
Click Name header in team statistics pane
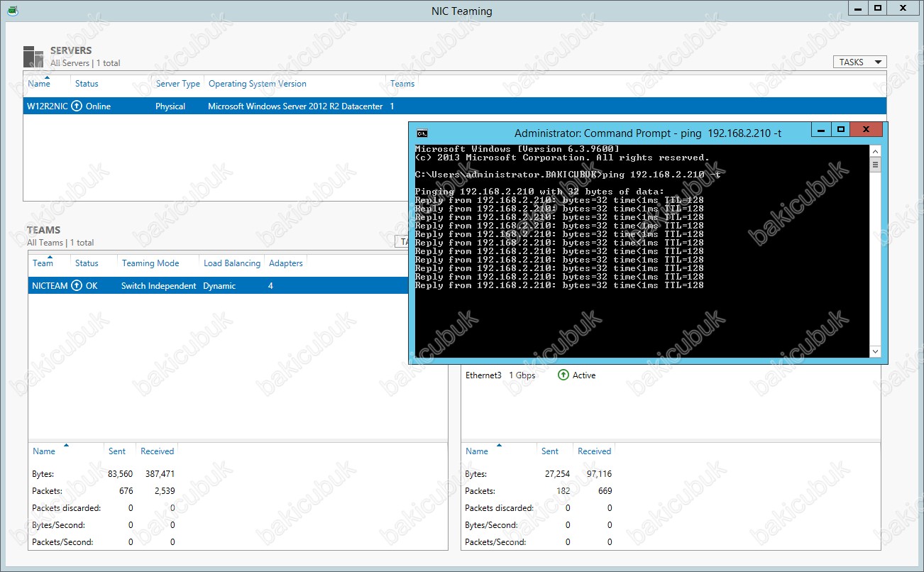44,451
